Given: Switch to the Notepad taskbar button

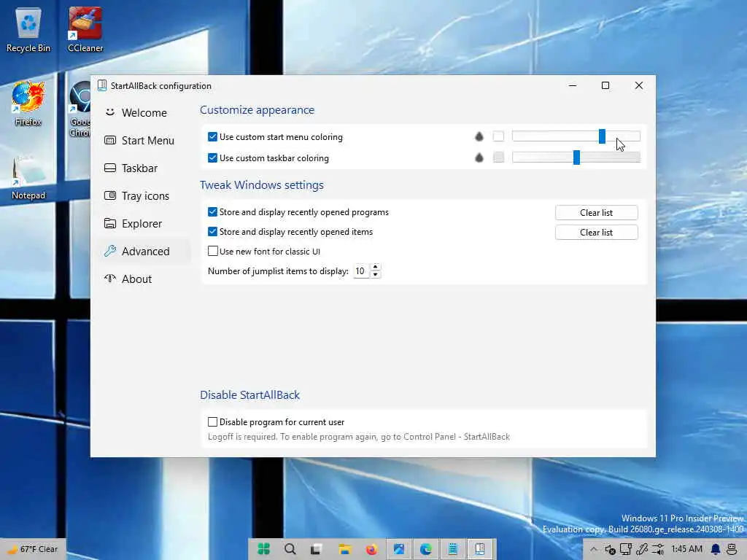Looking at the screenshot, I should (452, 549).
